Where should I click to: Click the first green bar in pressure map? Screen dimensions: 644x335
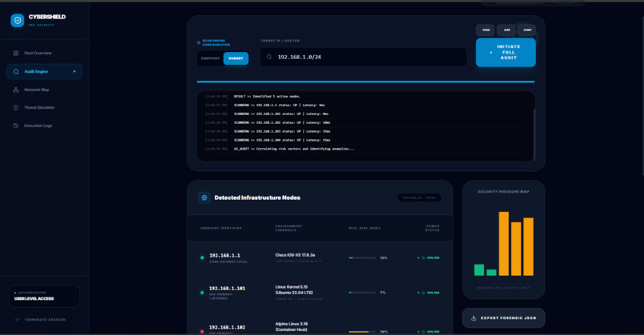479,269
